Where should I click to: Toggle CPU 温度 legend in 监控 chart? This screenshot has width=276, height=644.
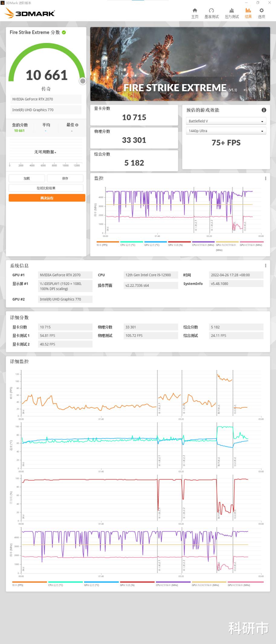coord(132,244)
